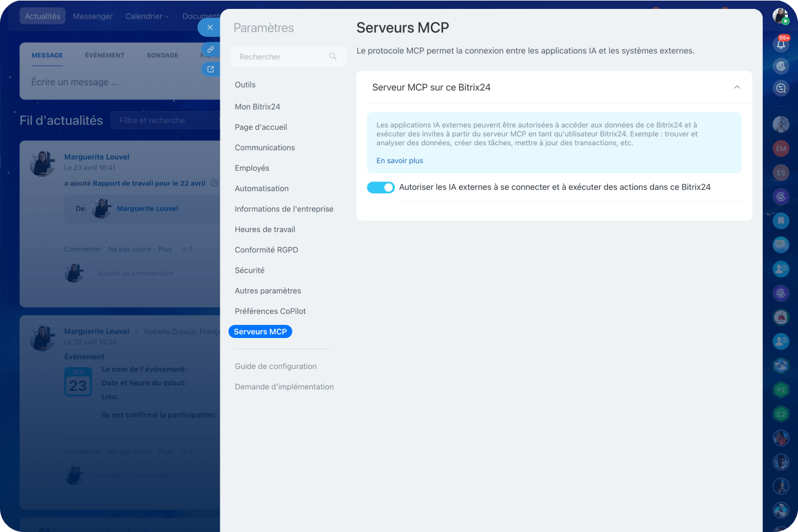This screenshot has height=532, width=798.
Task: Open Demande d'implémentation
Action: point(284,387)
